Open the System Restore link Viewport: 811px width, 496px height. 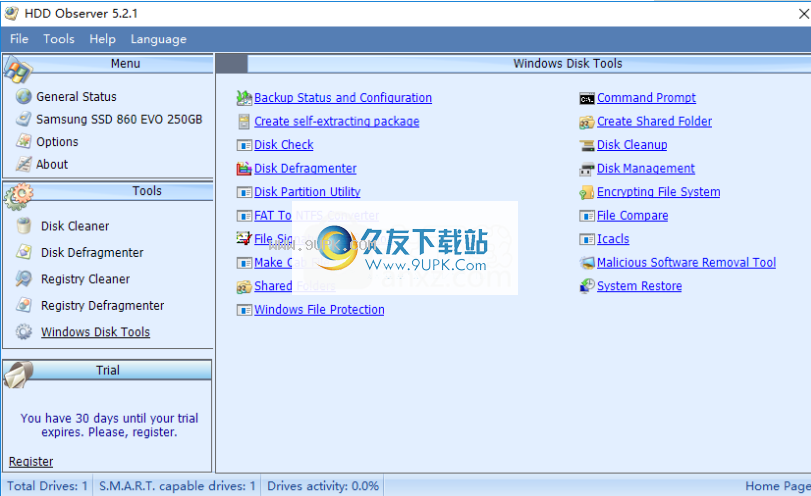[639, 286]
